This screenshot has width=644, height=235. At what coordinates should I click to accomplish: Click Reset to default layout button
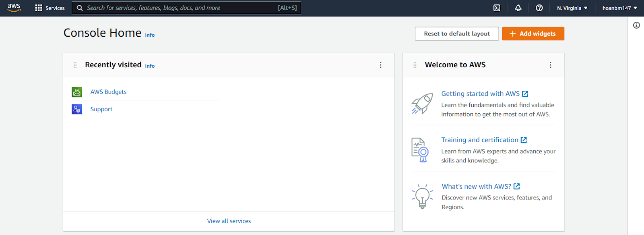point(457,34)
